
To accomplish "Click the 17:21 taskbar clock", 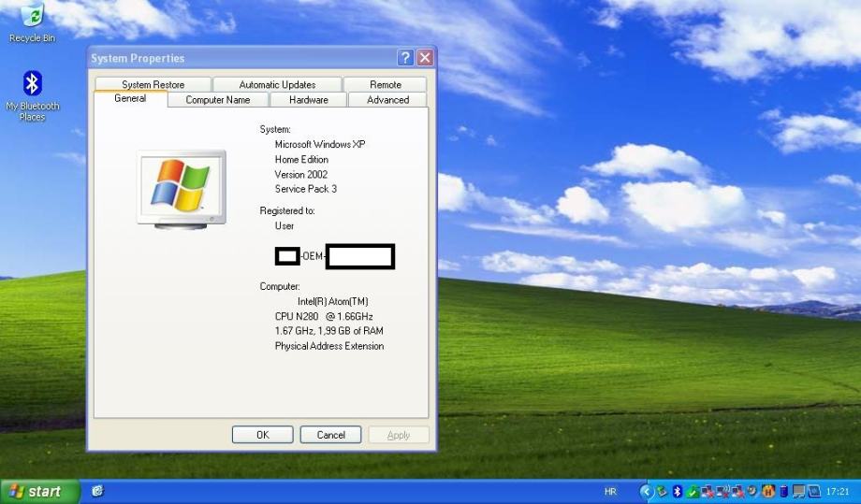I will pos(838,492).
